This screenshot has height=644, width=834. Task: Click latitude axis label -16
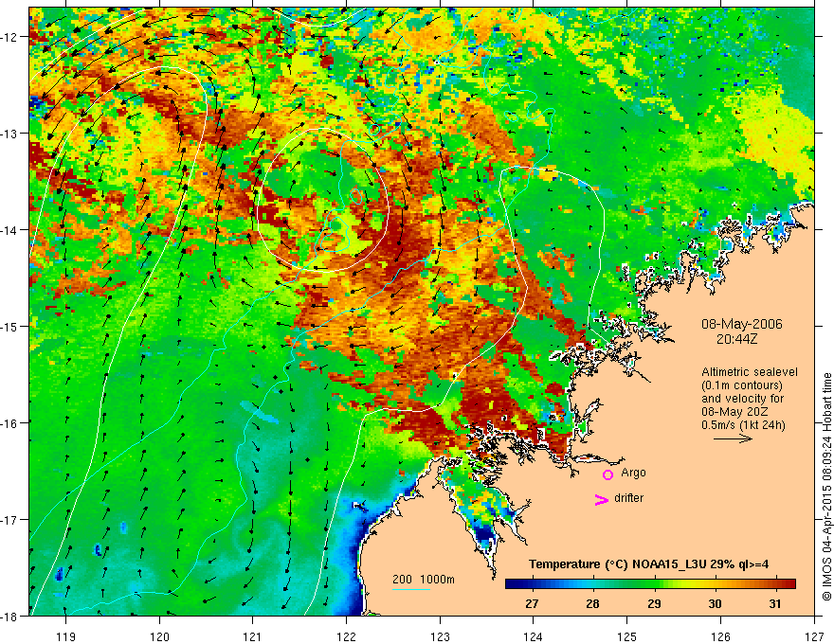[9, 423]
